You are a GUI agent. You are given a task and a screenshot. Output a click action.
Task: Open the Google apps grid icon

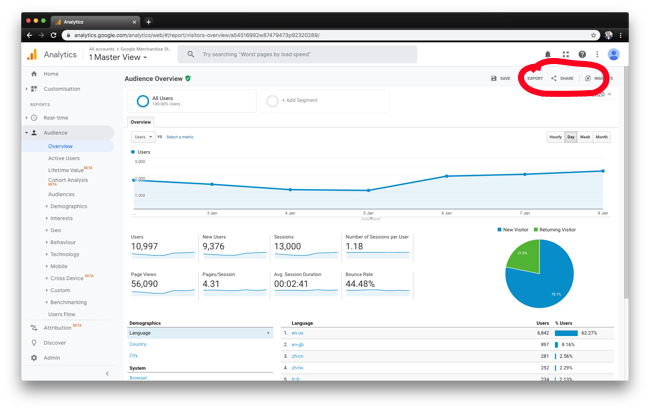pyautogui.click(x=565, y=54)
